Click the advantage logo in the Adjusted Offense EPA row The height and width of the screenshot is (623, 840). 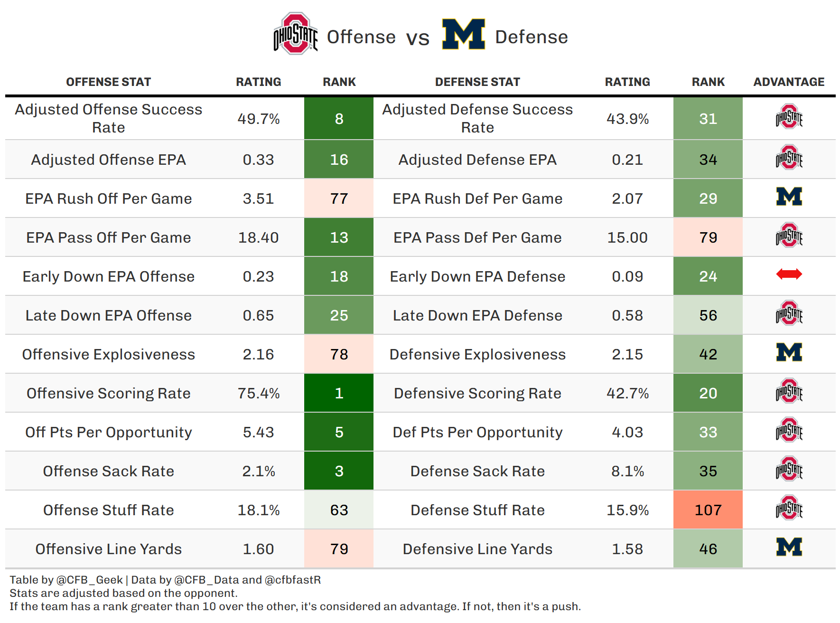[789, 158]
